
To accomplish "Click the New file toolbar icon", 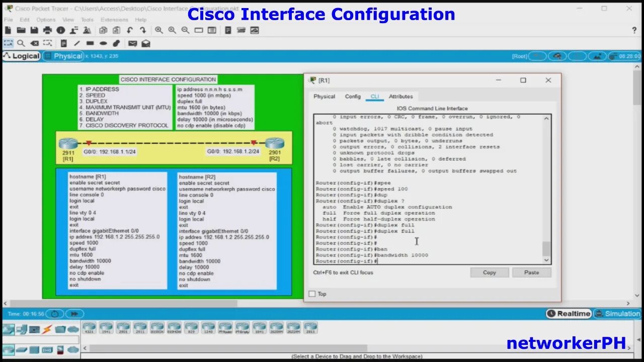I will [8, 31].
